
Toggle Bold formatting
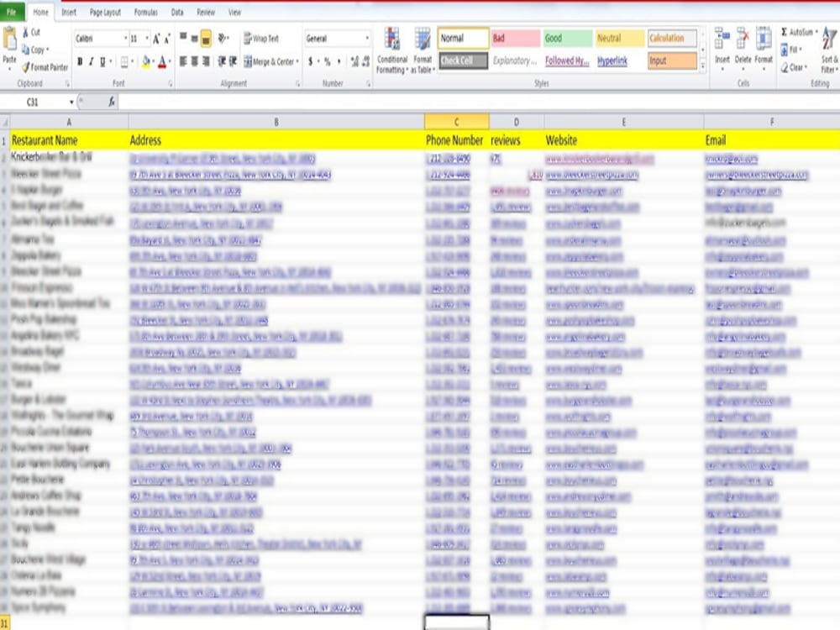[x=80, y=62]
